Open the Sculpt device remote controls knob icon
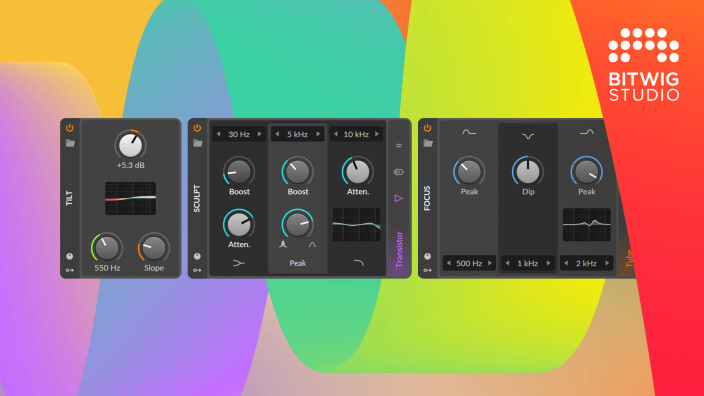Viewport: 704px width, 396px height. coord(197,256)
